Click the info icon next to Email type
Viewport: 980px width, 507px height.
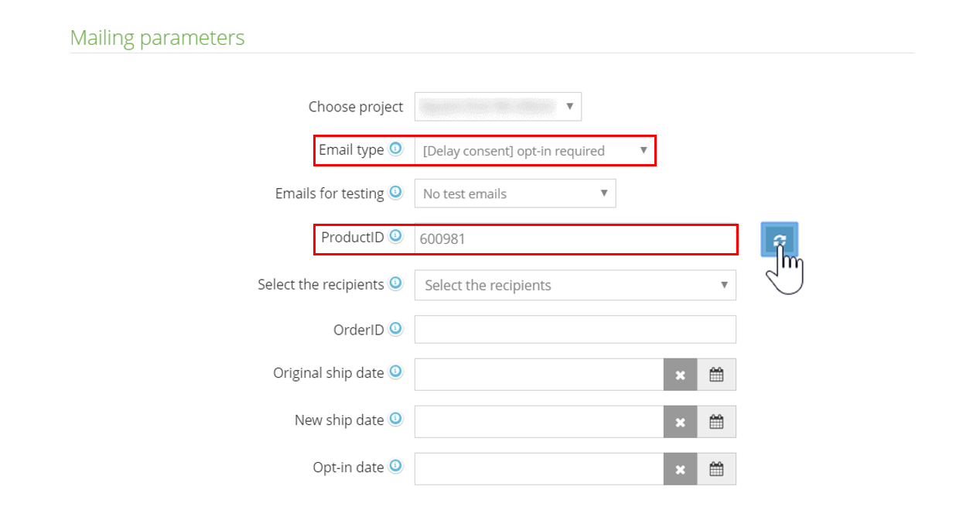pyautogui.click(x=395, y=149)
